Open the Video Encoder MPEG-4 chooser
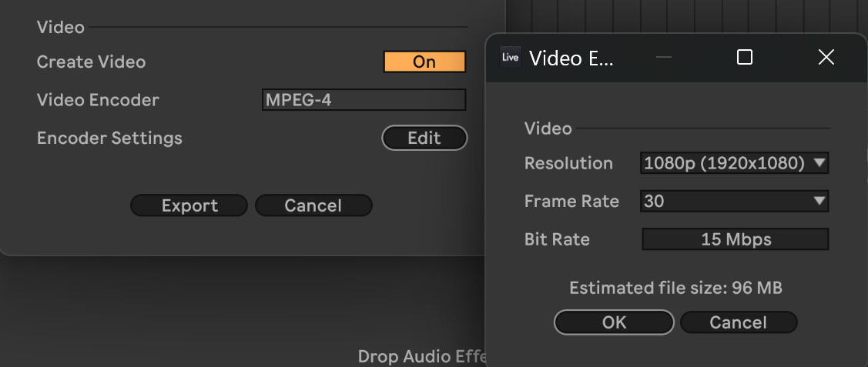Screen dimensions: 868x367 point(364,100)
